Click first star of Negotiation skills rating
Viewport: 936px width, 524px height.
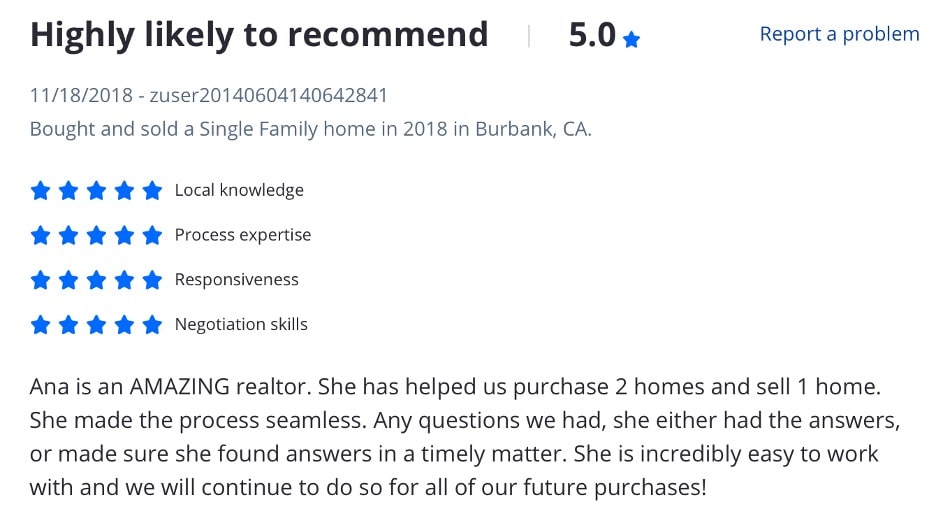point(40,325)
